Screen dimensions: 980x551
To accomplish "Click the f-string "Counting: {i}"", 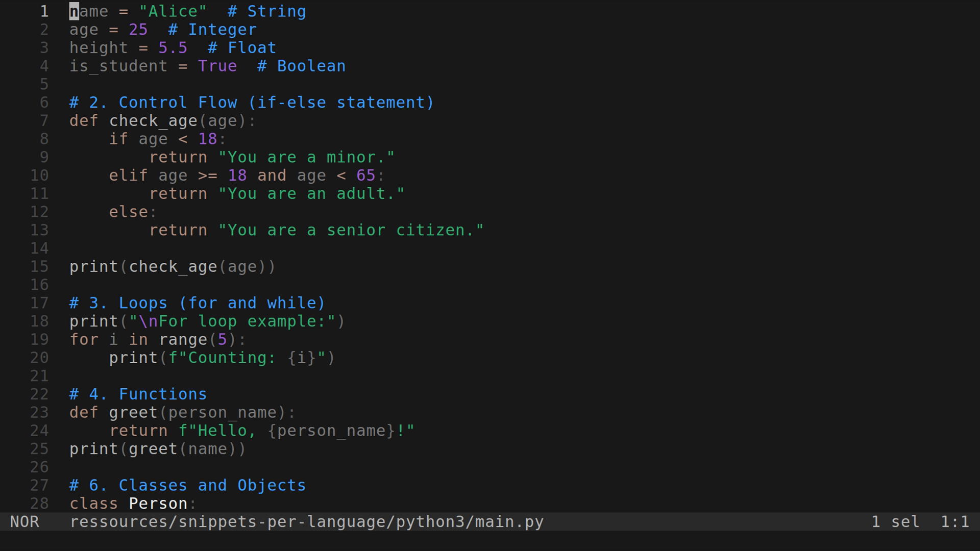I will [250, 358].
